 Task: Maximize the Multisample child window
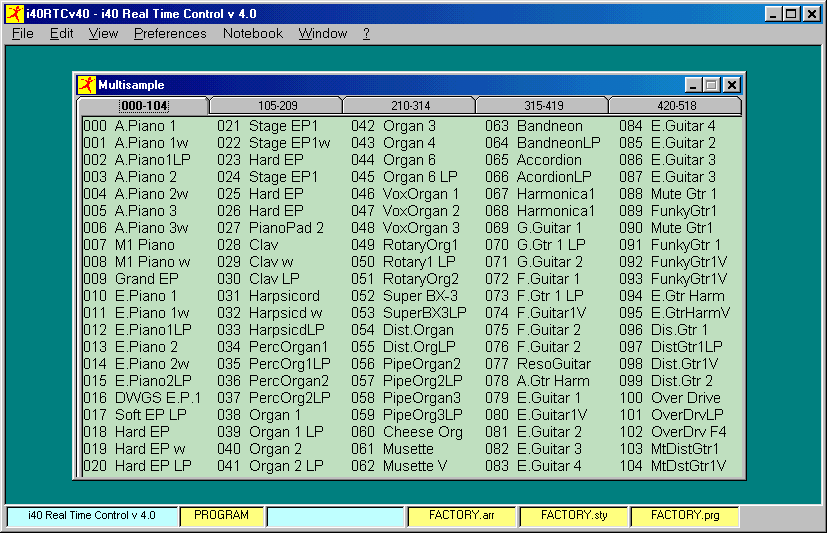click(711, 85)
